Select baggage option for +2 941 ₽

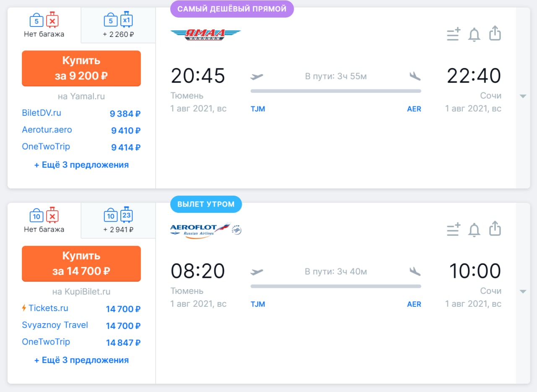pyautogui.click(x=118, y=221)
